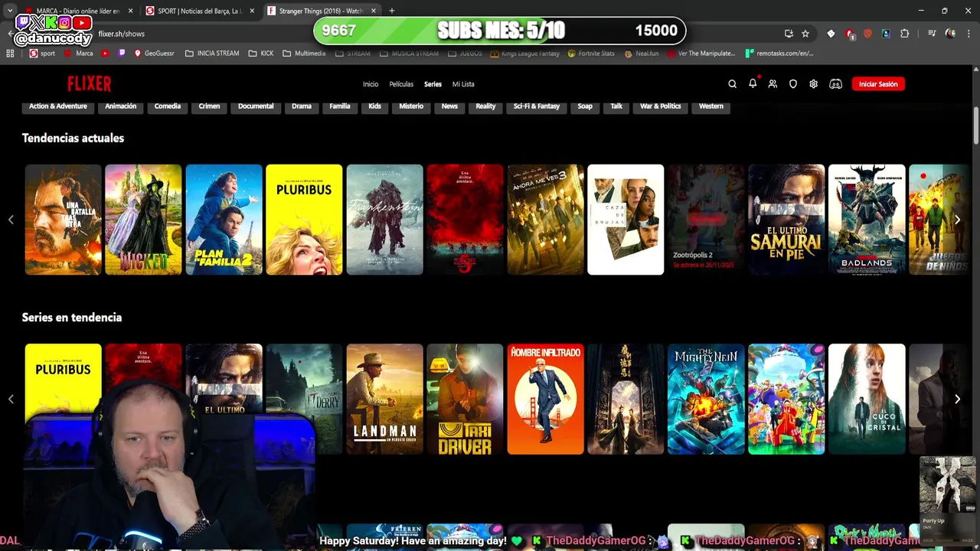Image resolution: width=980 pixels, height=551 pixels.
Task: Show next Series en tendencia arrow
Action: (957, 399)
